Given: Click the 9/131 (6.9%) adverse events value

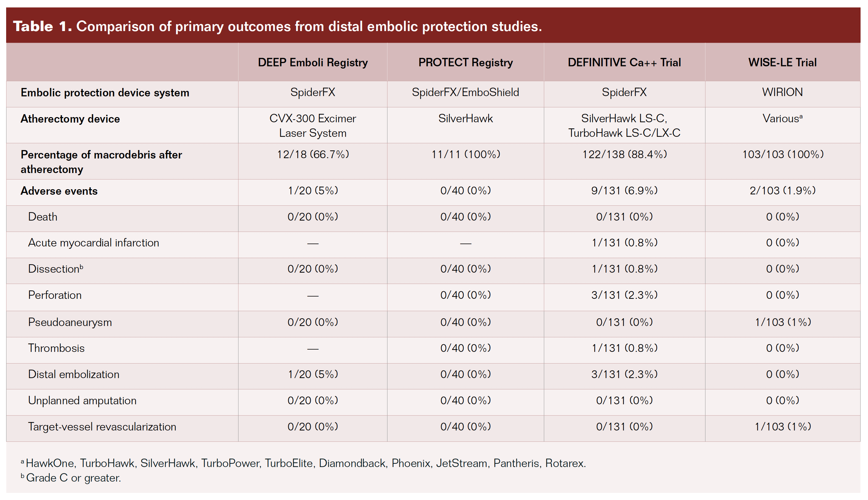Looking at the screenshot, I should tap(624, 190).
